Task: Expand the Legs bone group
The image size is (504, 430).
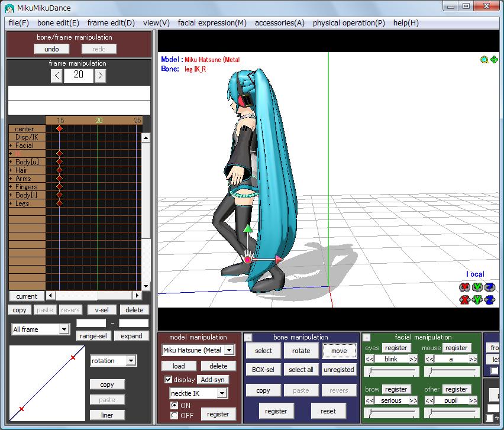Action: [11, 203]
